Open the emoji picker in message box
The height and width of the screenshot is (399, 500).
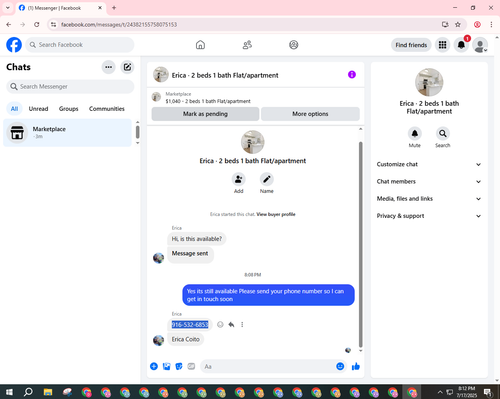(x=340, y=366)
